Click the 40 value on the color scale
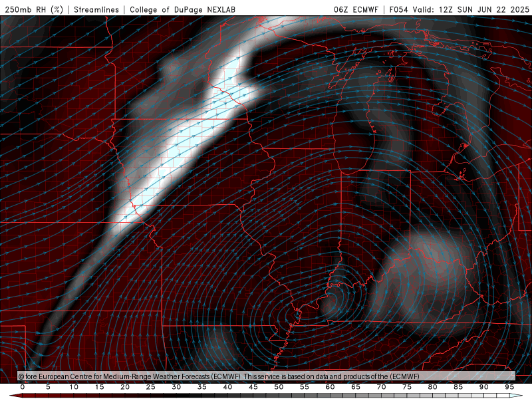This screenshot has width=532, height=399. pos(227,387)
